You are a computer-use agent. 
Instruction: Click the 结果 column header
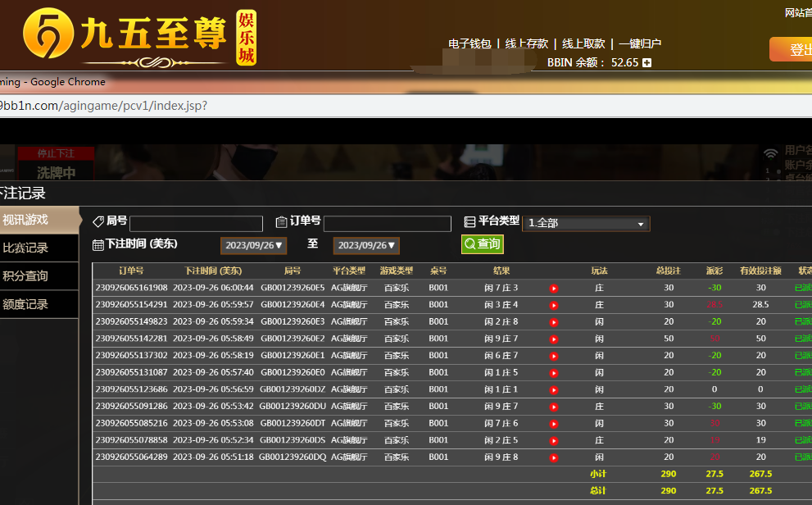click(501, 271)
